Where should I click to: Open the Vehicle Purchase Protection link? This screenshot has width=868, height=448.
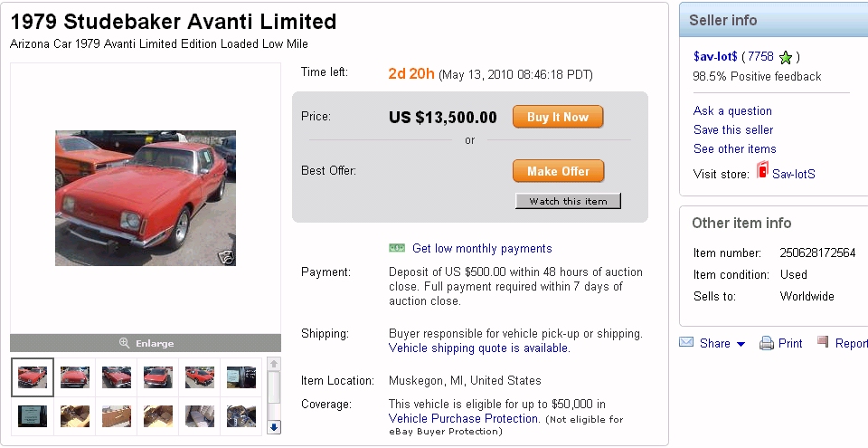tap(464, 418)
